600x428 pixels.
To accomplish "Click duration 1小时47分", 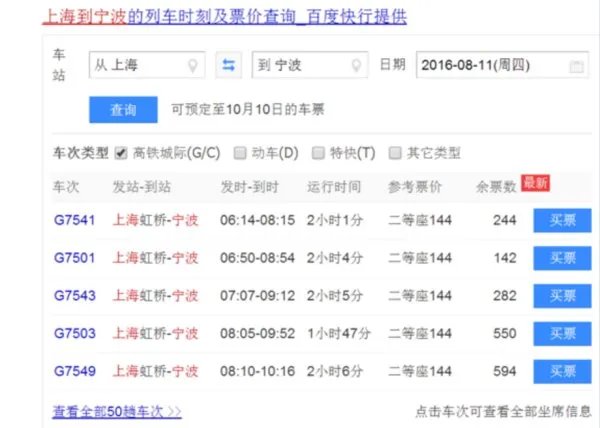I will (x=339, y=334).
